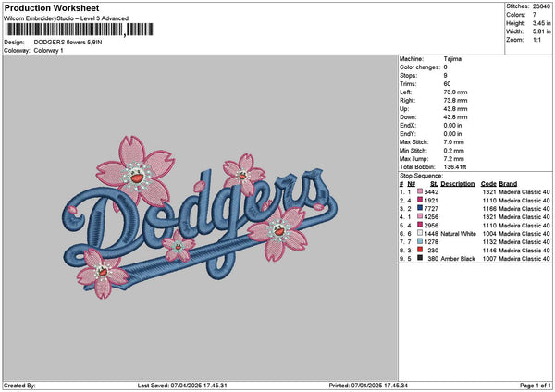The height and width of the screenshot is (392, 555).
Task: Click the Amber Black description
Action: tap(458, 259)
